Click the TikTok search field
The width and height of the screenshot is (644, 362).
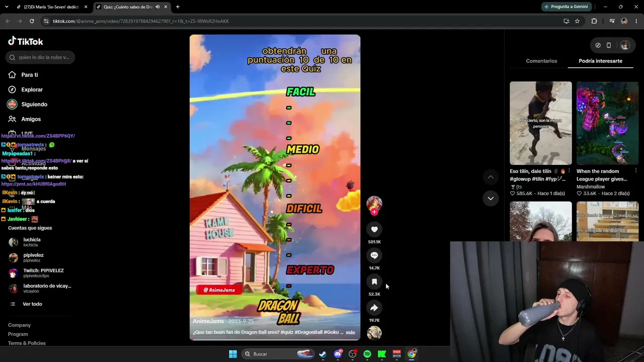point(40,57)
